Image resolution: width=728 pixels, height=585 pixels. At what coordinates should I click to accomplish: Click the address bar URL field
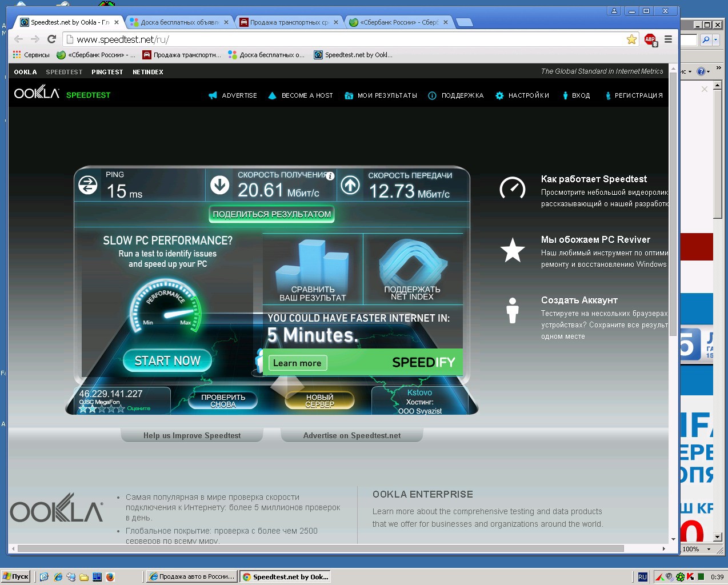pyautogui.click(x=343, y=39)
